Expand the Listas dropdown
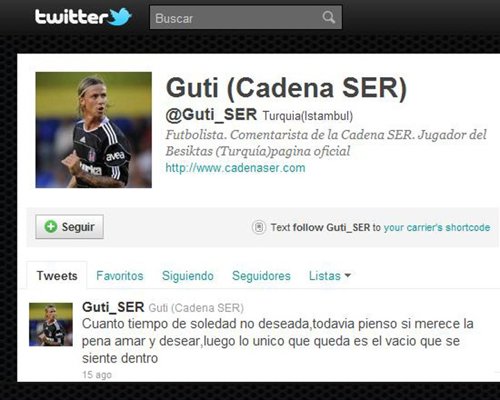The width and height of the screenshot is (500, 400). point(330,276)
